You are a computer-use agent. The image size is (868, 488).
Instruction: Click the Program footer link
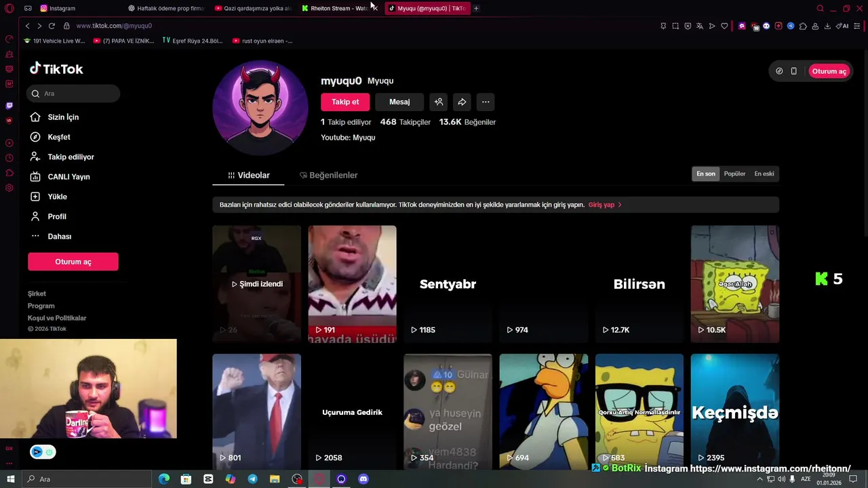tap(41, 306)
